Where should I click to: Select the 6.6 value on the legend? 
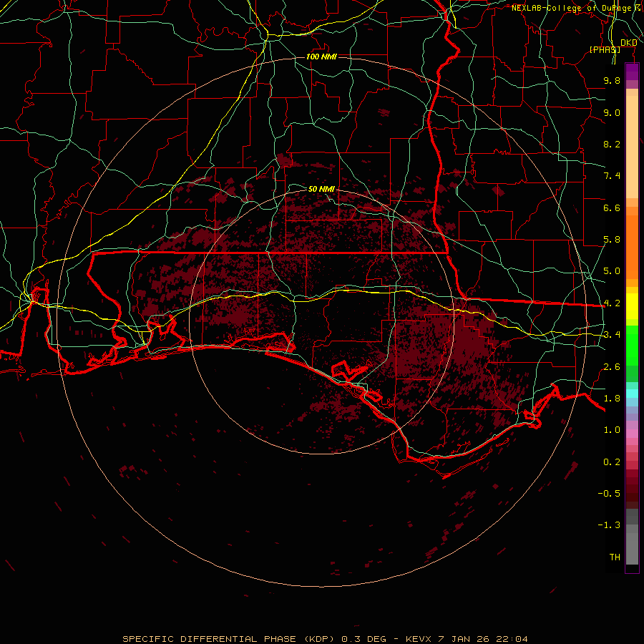(x=612, y=208)
